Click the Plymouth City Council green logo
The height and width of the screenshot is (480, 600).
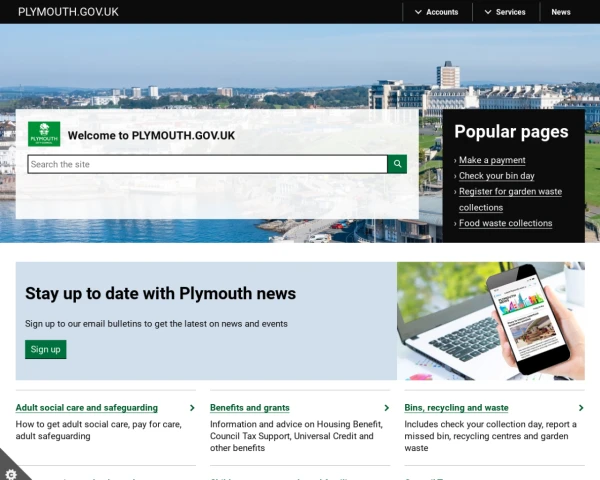point(44,134)
